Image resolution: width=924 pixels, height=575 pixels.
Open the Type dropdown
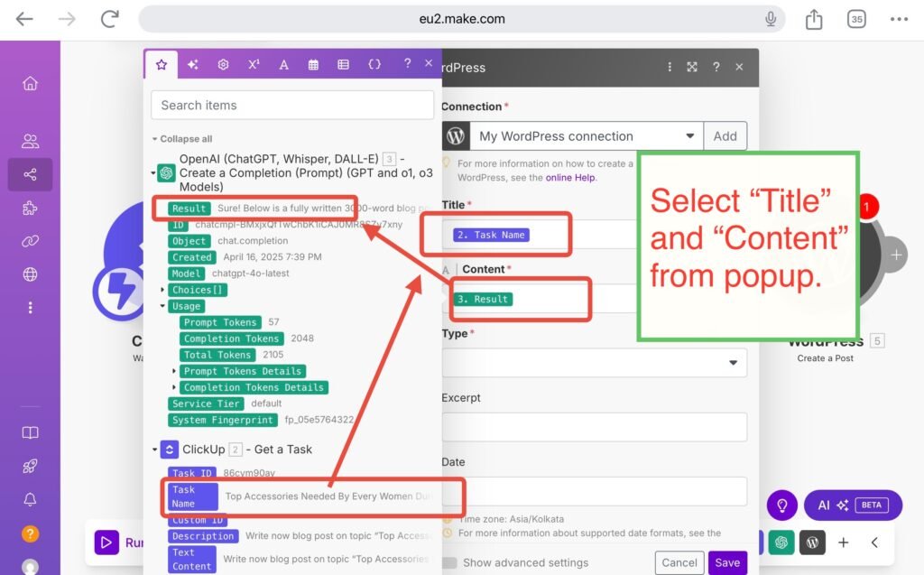pyautogui.click(x=594, y=363)
